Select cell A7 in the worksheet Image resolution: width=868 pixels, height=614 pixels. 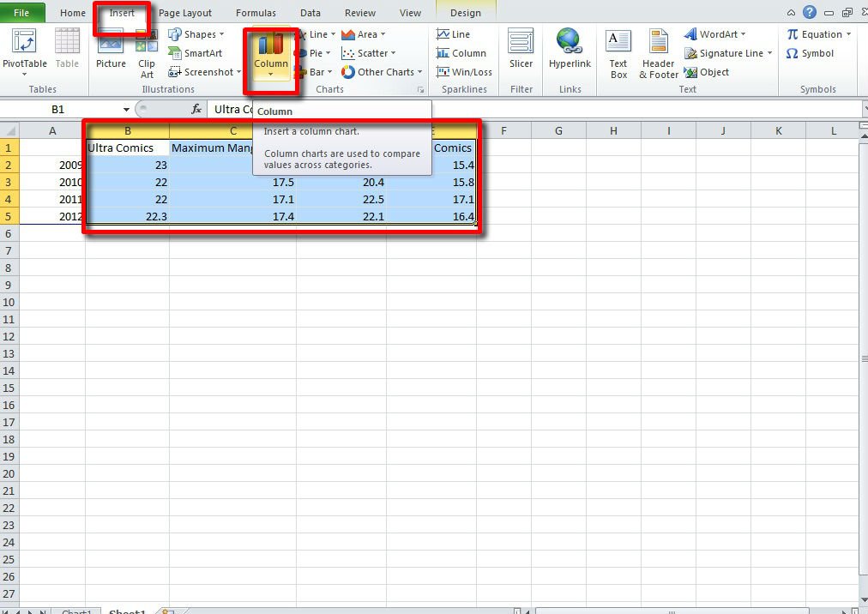[51, 250]
